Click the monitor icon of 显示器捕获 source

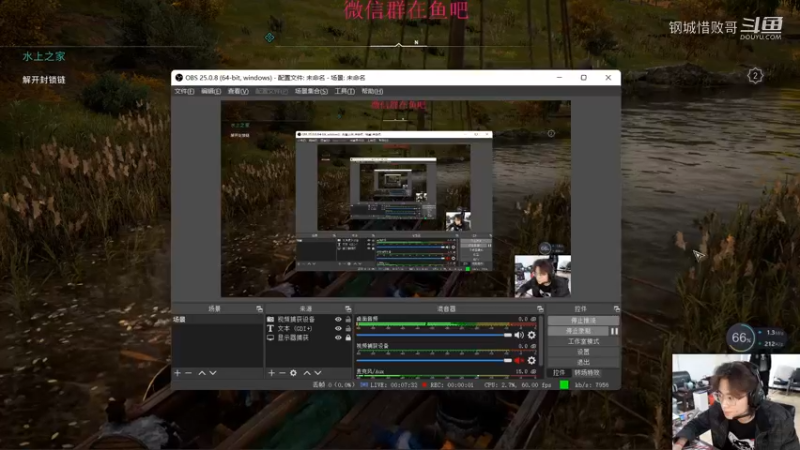[270, 338]
